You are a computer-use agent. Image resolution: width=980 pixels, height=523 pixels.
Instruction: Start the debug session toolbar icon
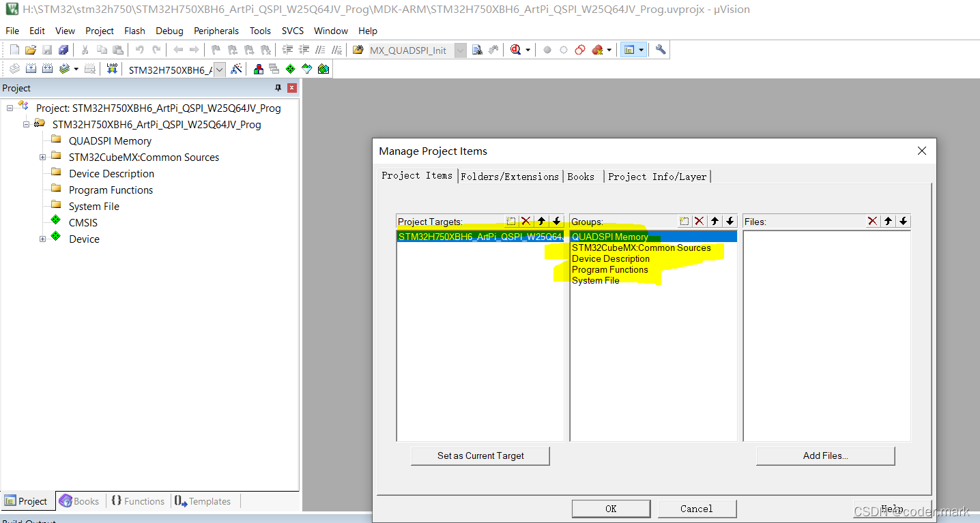tap(515, 50)
